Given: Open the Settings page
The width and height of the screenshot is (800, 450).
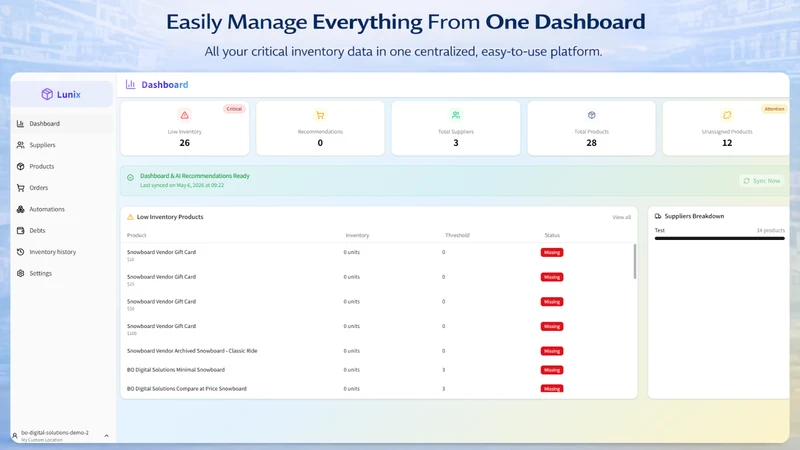Looking at the screenshot, I should point(62,273).
